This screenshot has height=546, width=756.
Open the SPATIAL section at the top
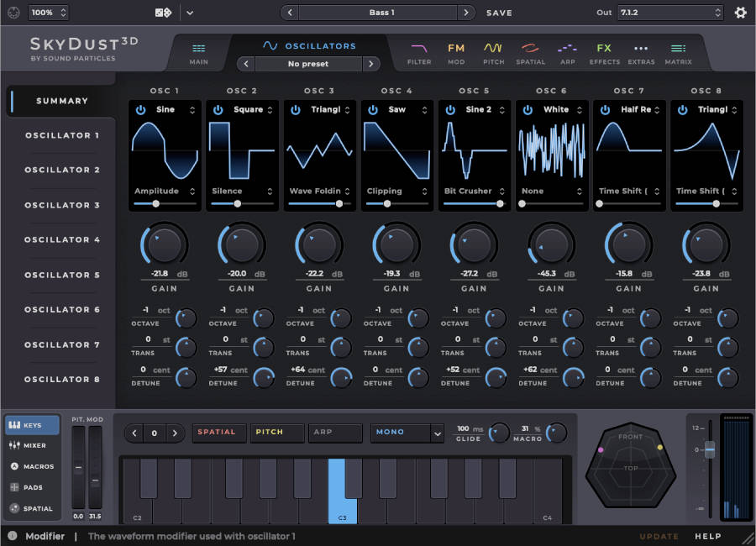529,52
